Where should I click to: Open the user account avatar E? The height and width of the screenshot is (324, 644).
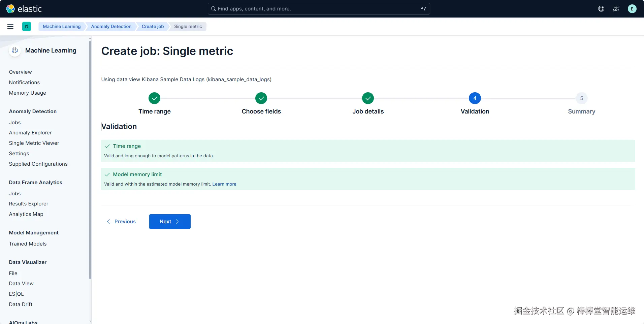(632, 9)
